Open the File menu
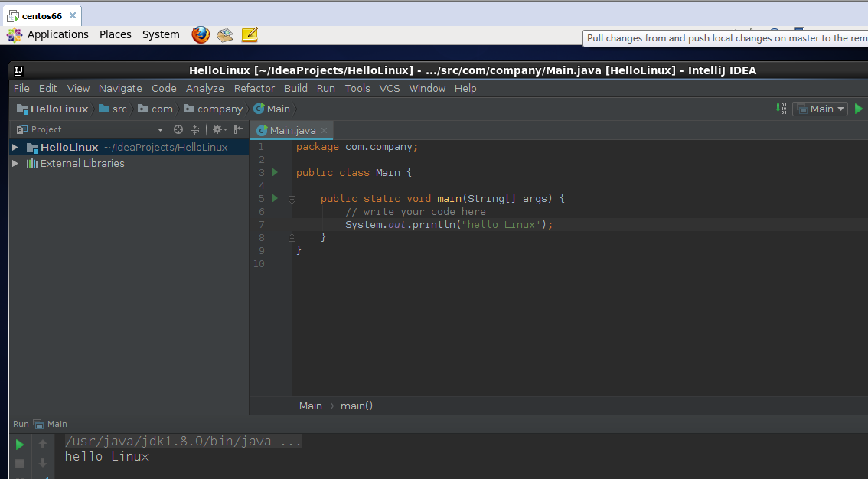The width and height of the screenshot is (868, 479). pyautogui.click(x=21, y=89)
